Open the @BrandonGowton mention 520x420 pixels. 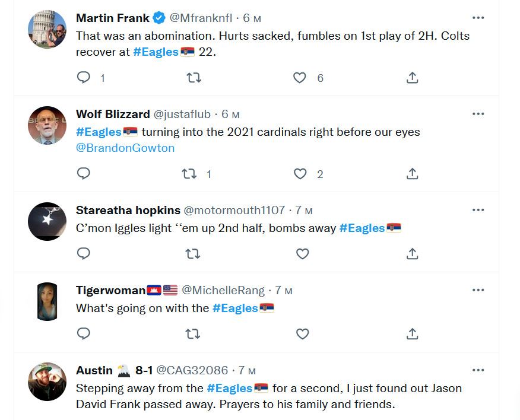125,148
